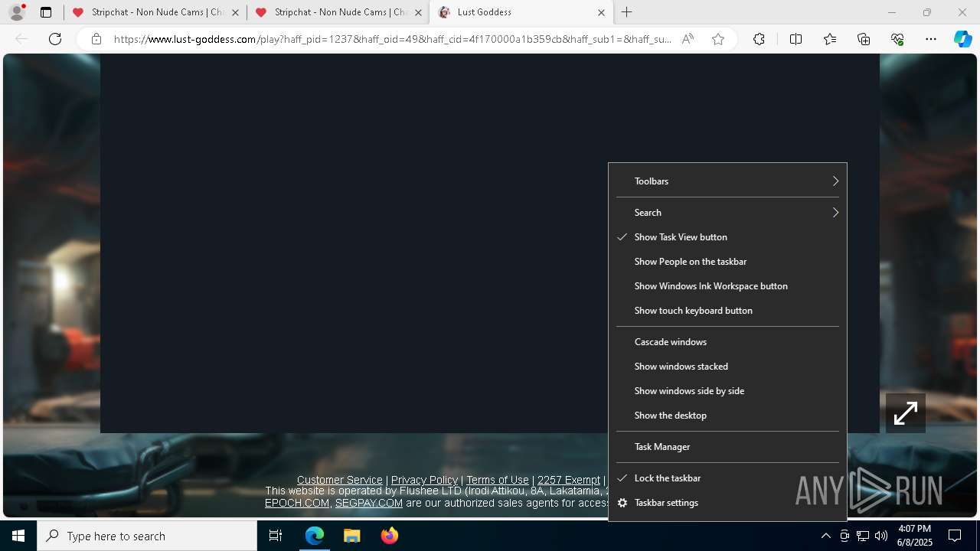Toggle Show touch keyboard button
980x551 pixels.
pos(727,311)
